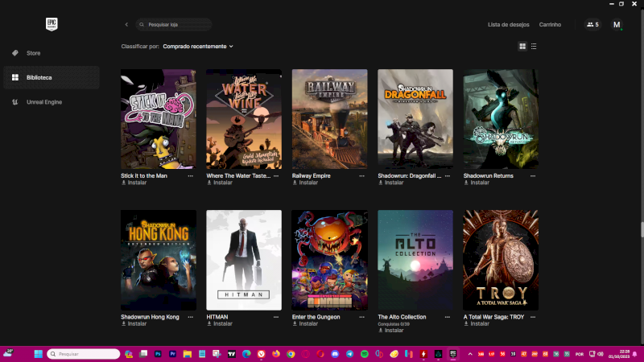
Task: Open the Shadowrun Returns cover thumbnail
Action: pos(501,119)
